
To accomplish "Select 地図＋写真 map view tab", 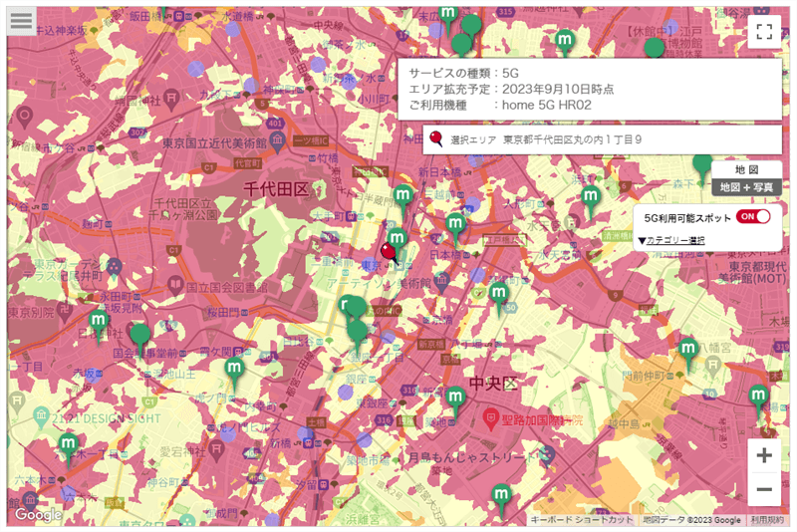I will pos(745,187).
